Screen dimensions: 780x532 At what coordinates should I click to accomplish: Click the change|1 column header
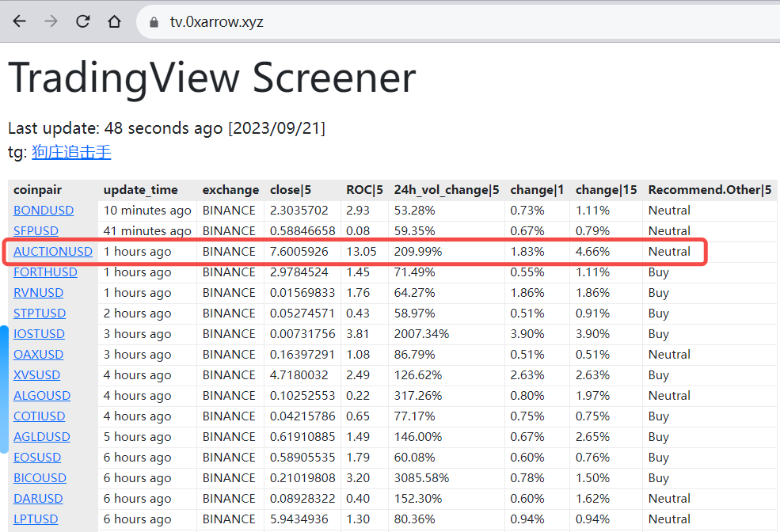[537, 190]
